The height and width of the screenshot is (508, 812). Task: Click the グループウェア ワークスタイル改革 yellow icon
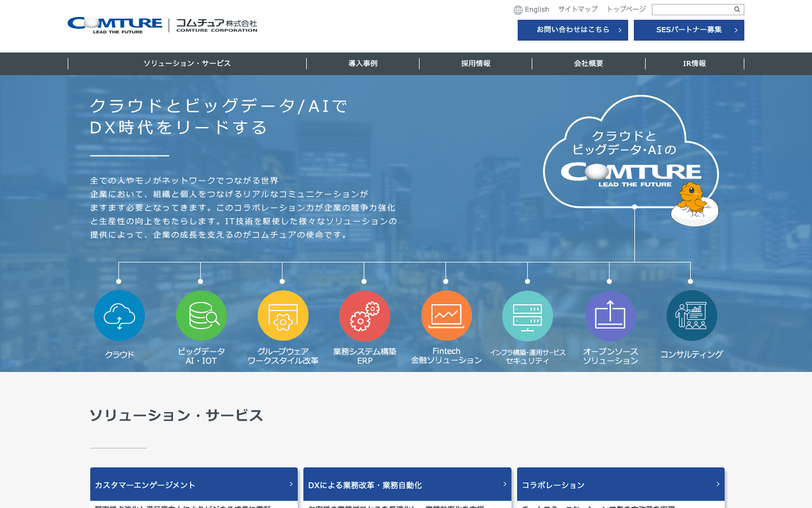[x=283, y=316]
